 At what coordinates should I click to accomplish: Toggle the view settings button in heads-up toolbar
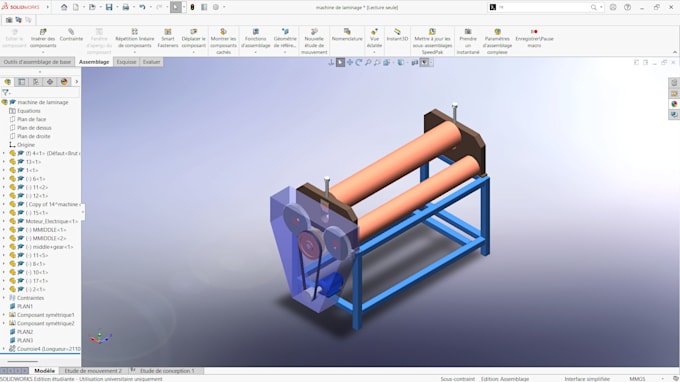pos(425,62)
